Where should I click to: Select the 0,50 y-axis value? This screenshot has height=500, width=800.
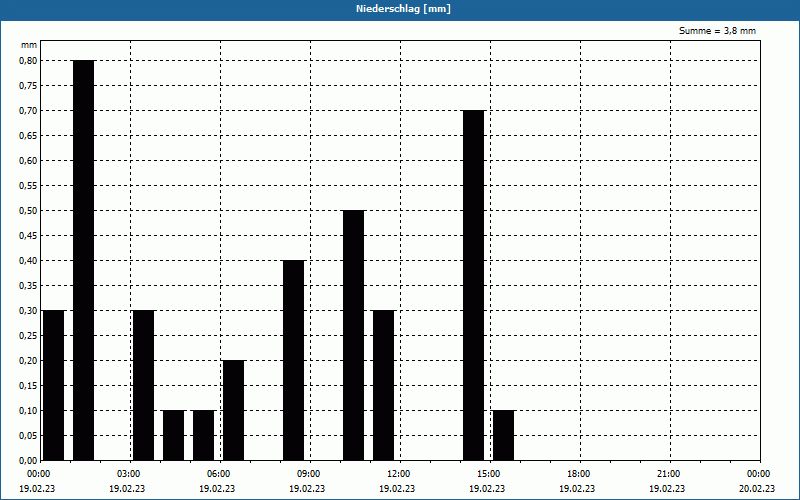point(28,210)
